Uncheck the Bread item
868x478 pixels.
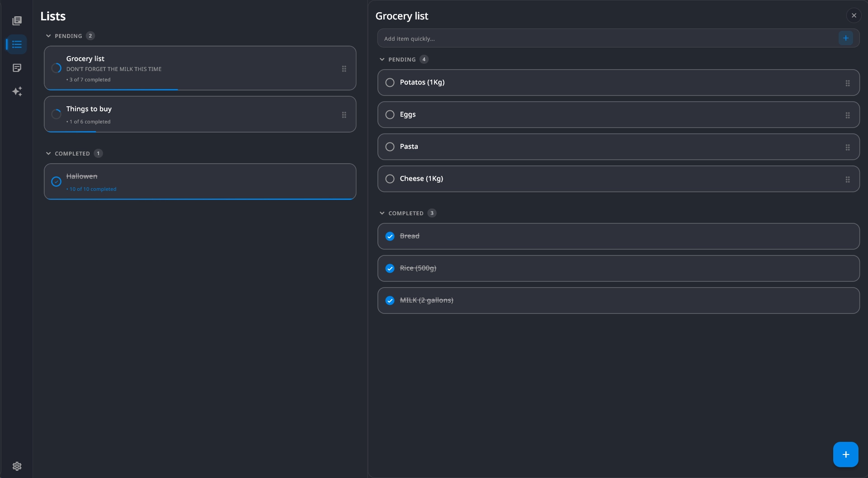pyautogui.click(x=390, y=237)
